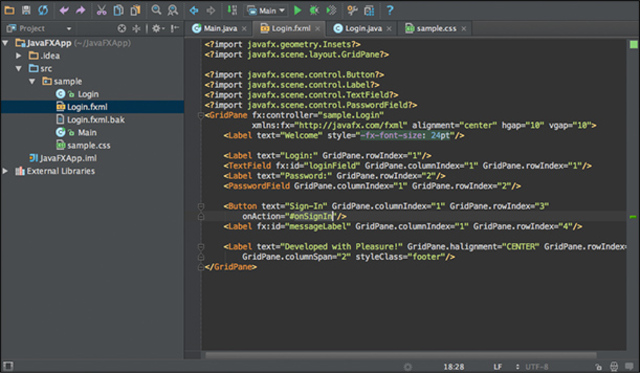Collapse the src folder
This screenshot has width=640, height=373.
[x=18, y=69]
